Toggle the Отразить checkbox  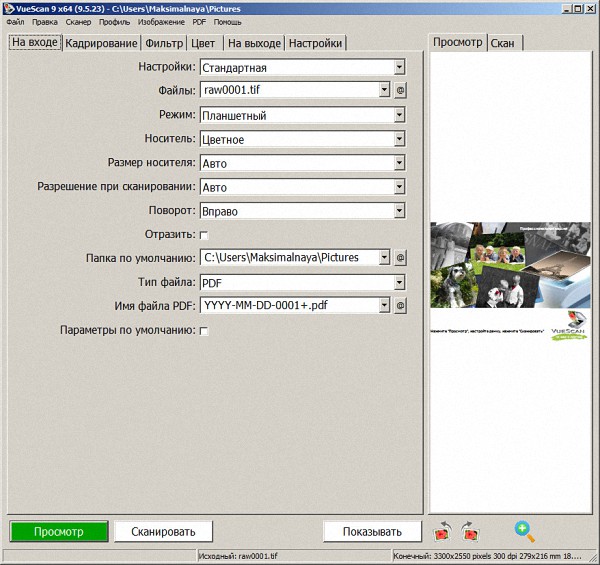click(x=204, y=235)
